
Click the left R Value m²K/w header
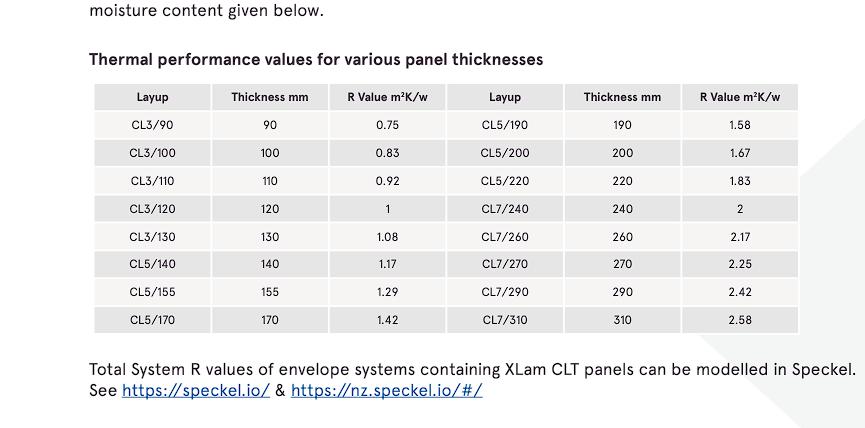(x=387, y=97)
